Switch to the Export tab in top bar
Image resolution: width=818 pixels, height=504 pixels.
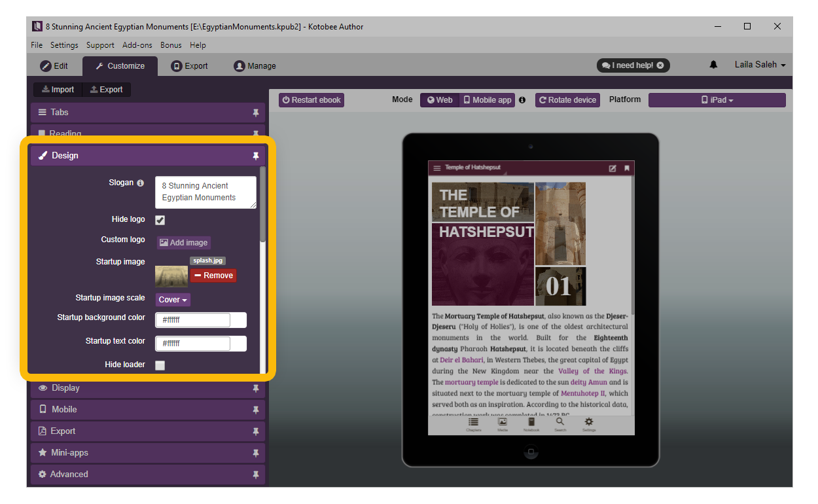189,66
